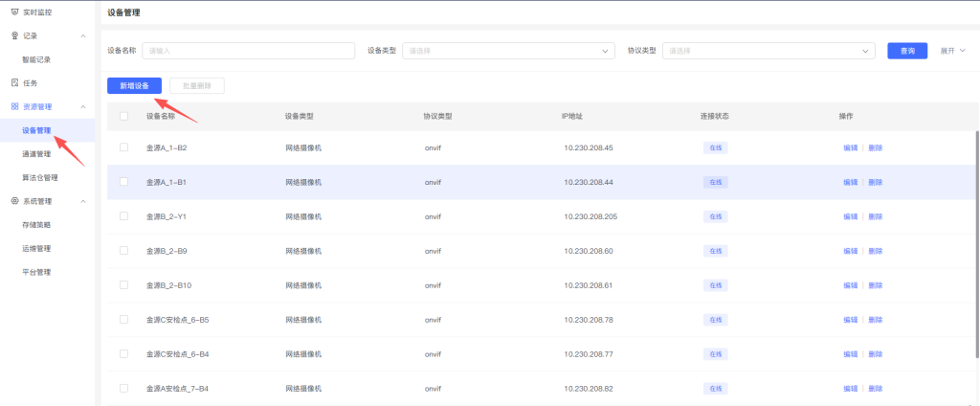Open 智能记录 menu item
The height and width of the screenshot is (406, 980).
pyautogui.click(x=36, y=59)
